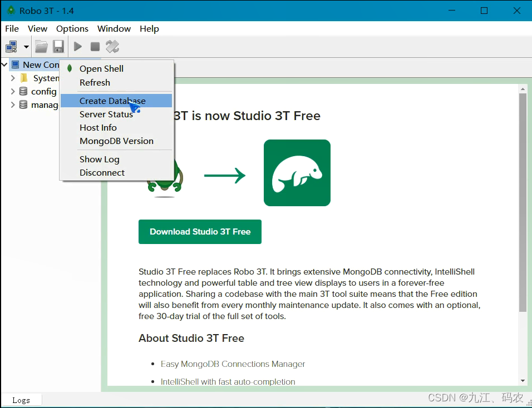Click 'IntelliShell with fast auto-completion' bullet text
532x408 pixels.
point(228,381)
